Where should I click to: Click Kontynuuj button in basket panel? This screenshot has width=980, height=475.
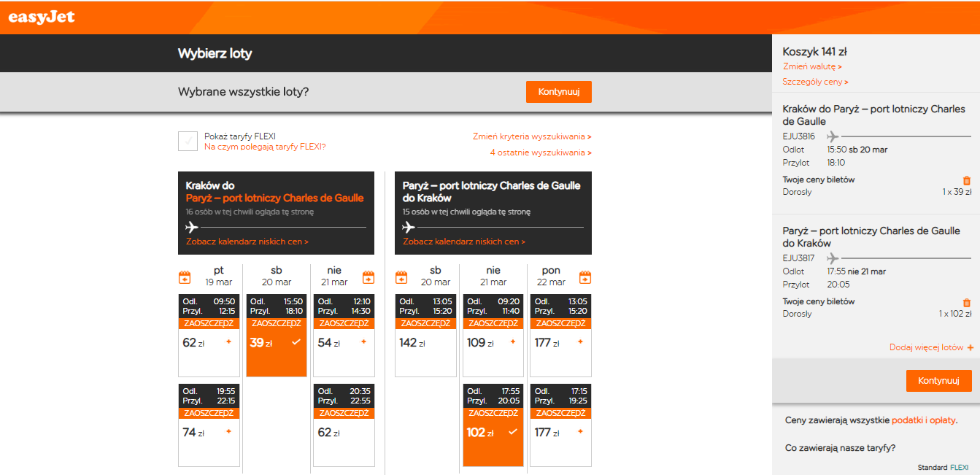click(x=939, y=381)
